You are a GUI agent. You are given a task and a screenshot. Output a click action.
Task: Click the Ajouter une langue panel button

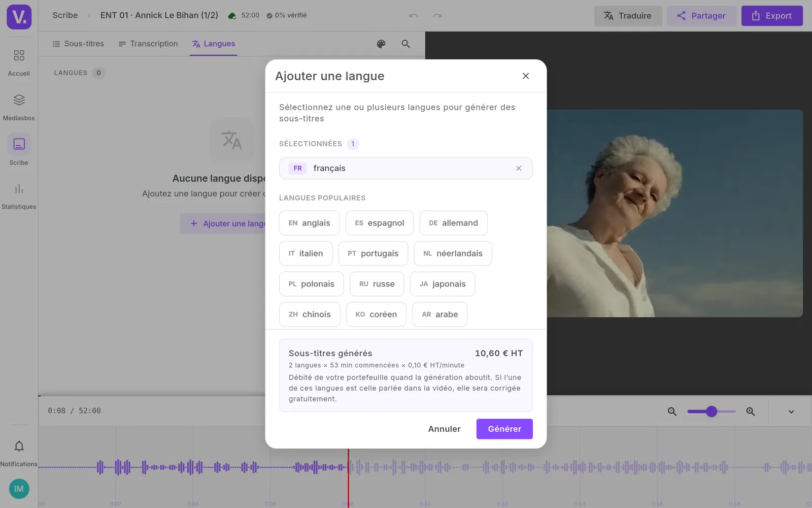tap(223, 224)
